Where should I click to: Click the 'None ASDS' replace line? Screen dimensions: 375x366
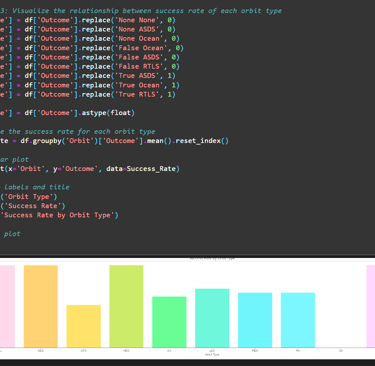(88, 29)
